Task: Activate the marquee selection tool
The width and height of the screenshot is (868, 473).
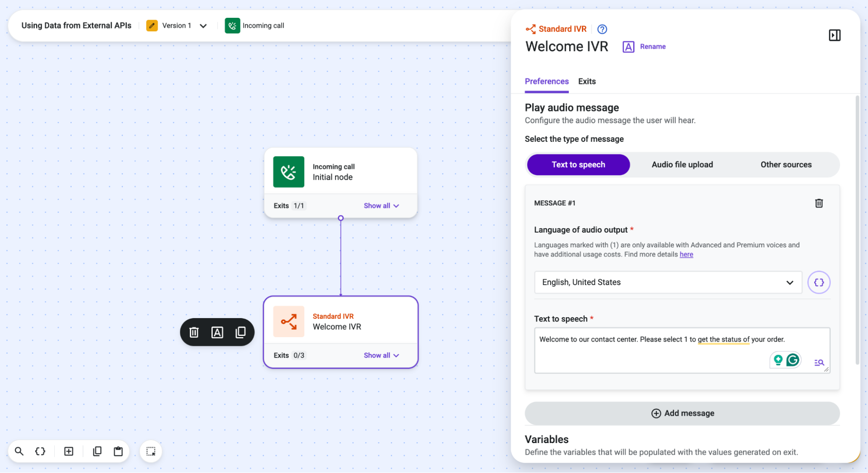Action: point(151,451)
